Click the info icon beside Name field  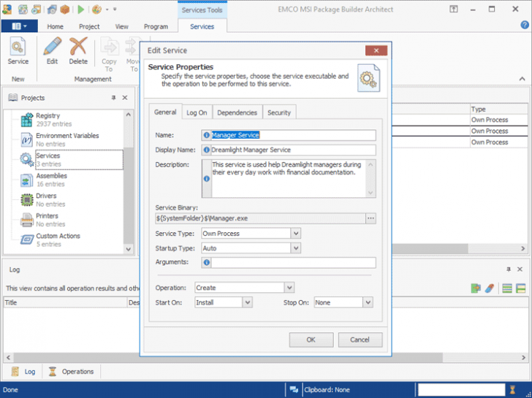click(206, 135)
